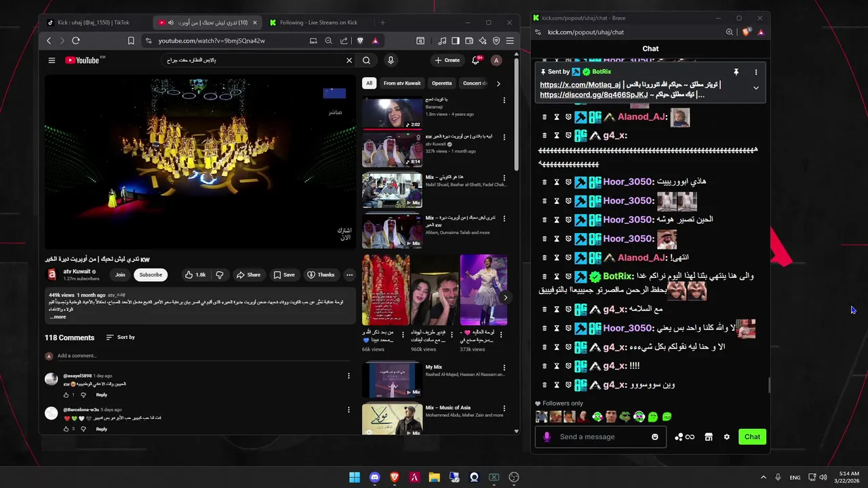Image resolution: width=868 pixels, height=488 pixels.
Task: Go back in the YouTube browser window
Action: pyautogui.click(x=49, y=41)
